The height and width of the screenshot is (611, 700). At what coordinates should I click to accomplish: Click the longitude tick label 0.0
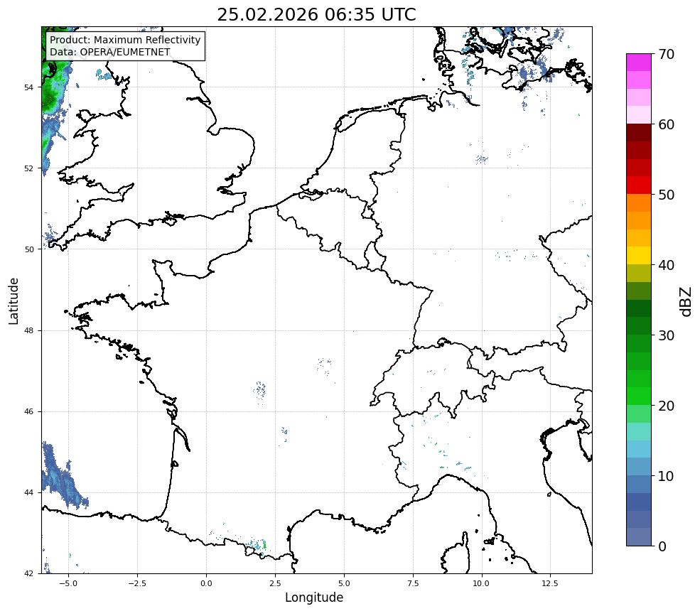click(206, 583)
